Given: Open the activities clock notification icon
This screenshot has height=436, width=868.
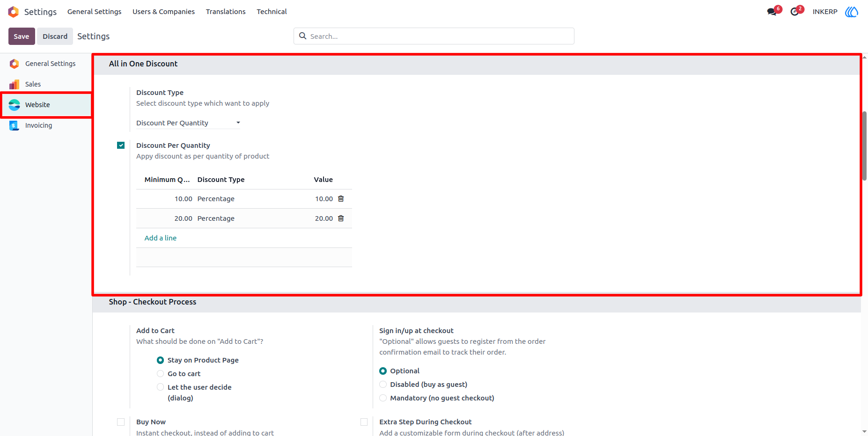Looking at the screenshot, I should click(x=794, y=12).
